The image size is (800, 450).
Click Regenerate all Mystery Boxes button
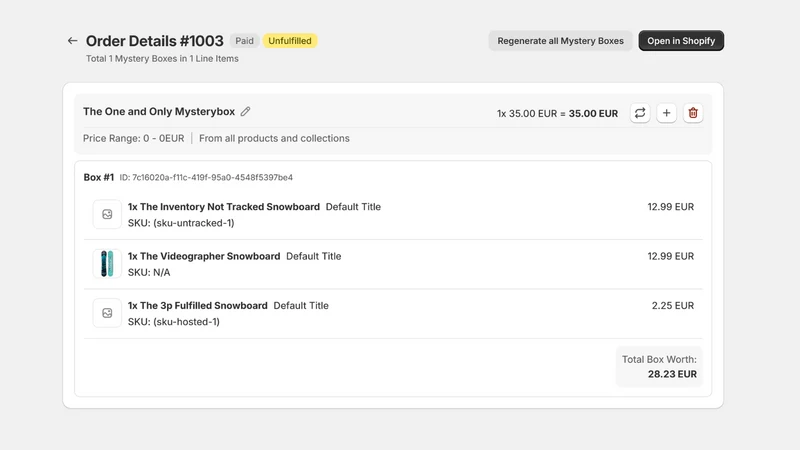tap(560, 41)
